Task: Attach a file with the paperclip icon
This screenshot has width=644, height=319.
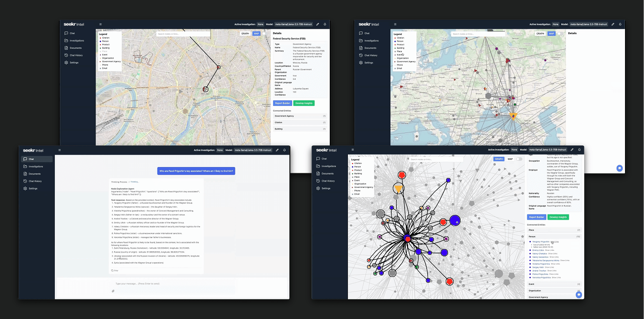Action: 113,290
